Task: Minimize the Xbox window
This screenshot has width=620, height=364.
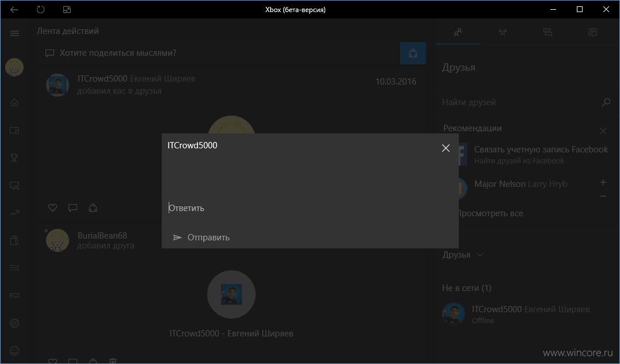Action: point(553,9)
